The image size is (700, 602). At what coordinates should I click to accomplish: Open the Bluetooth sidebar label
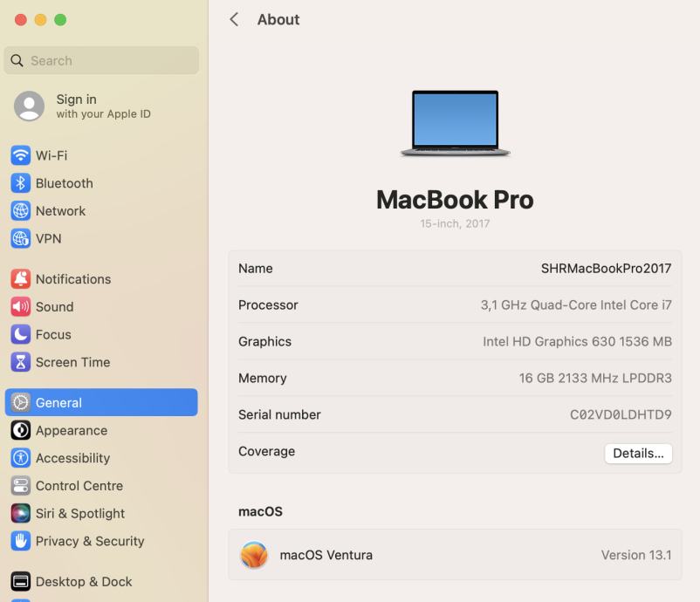pos(65,183)
